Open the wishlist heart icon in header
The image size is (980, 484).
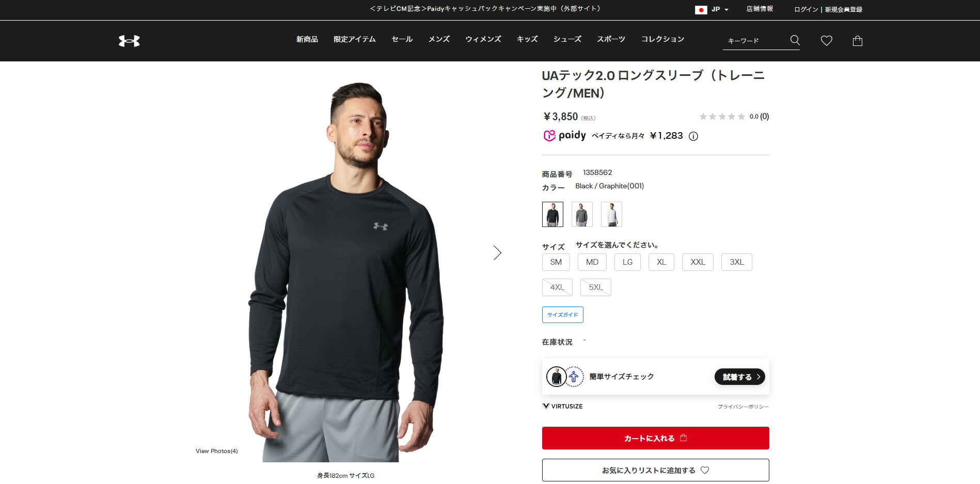click(x=827, y=40)
